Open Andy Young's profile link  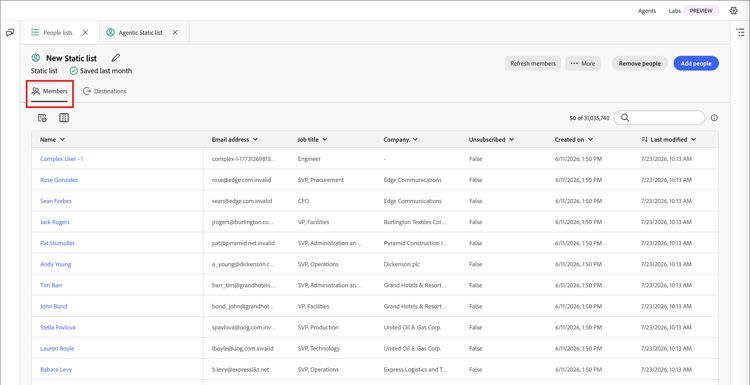[55, 264]
